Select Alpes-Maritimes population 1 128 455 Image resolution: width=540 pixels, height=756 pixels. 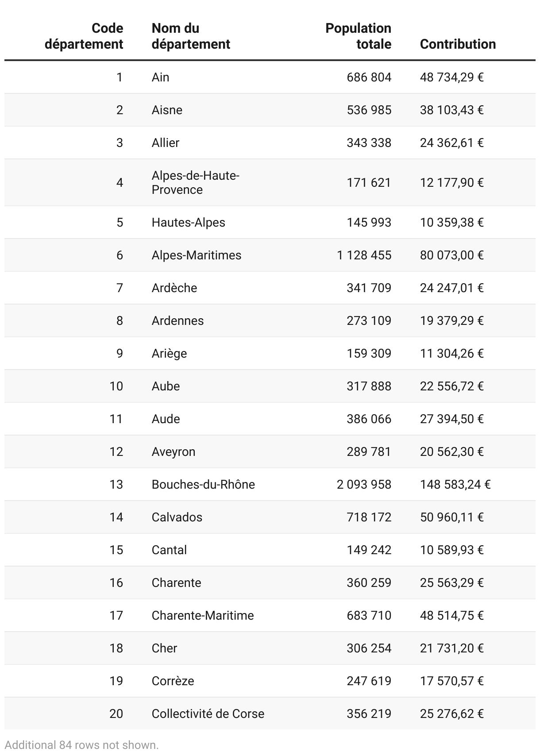click(x=364, y=255)
